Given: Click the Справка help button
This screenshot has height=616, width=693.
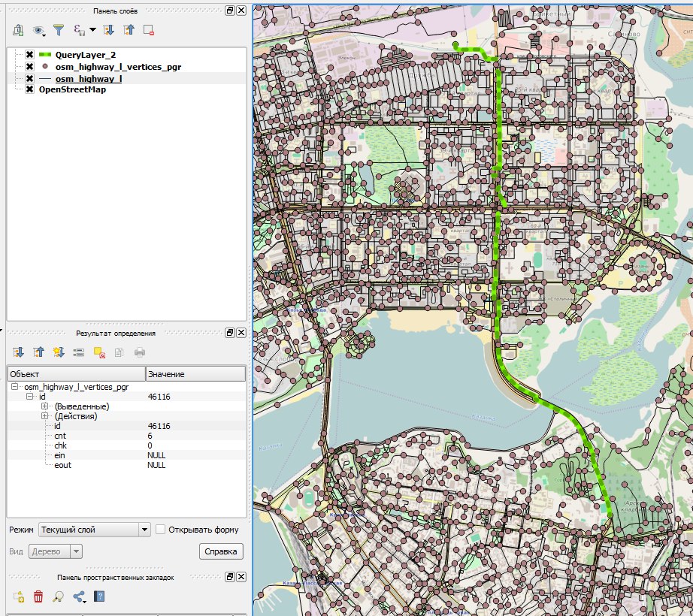Looking at the screenshot, I should click(x=221, y=551).
